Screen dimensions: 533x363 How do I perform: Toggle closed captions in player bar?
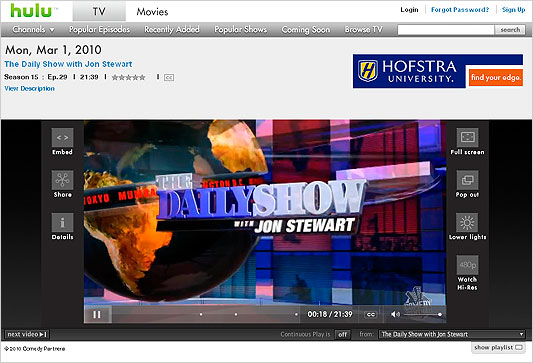coord(371,315)
